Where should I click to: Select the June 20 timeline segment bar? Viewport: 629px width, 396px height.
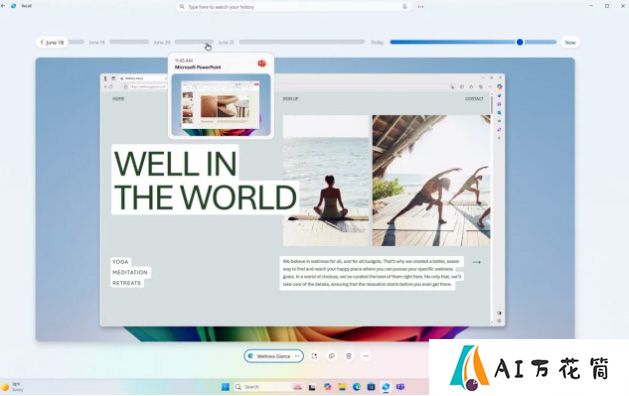[x=194, y=42]
